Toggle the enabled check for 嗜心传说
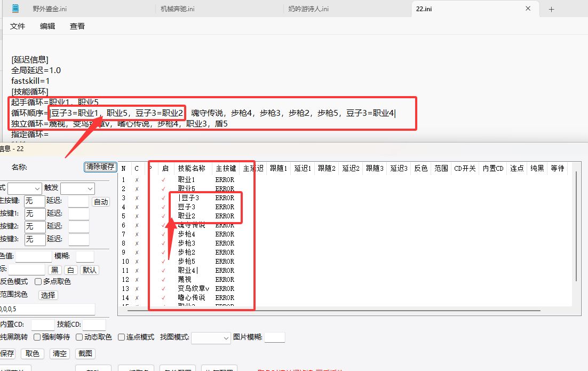This screenshot has height=371, width=588. [163, 298]
